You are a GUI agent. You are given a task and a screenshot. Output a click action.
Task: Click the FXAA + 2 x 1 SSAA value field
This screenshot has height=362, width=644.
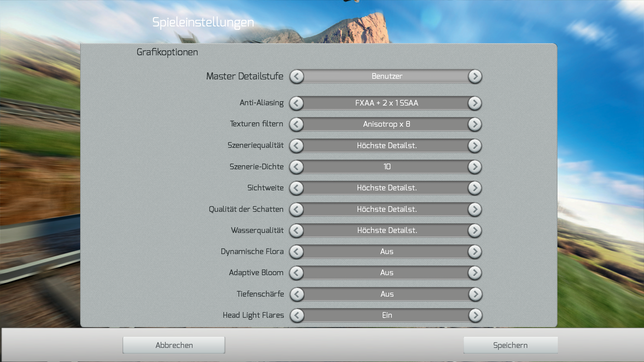386,103
